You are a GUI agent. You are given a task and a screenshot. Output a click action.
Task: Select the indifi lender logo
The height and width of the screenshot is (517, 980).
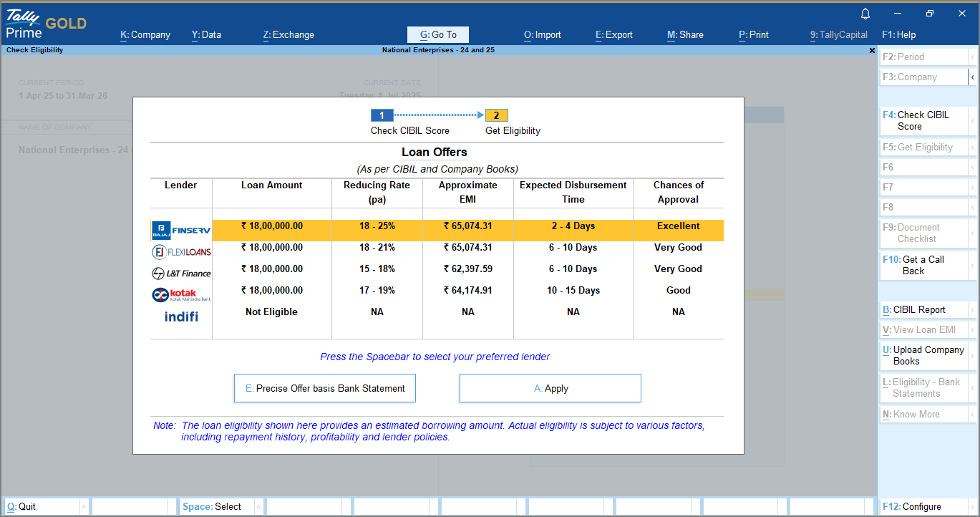point(181,316)
